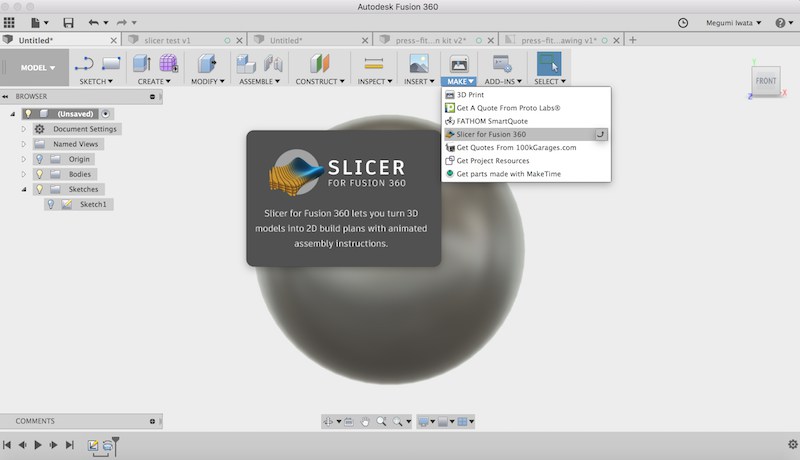Expand Named Views node
This screenshot has width=800, height=460.
point(23,144)
